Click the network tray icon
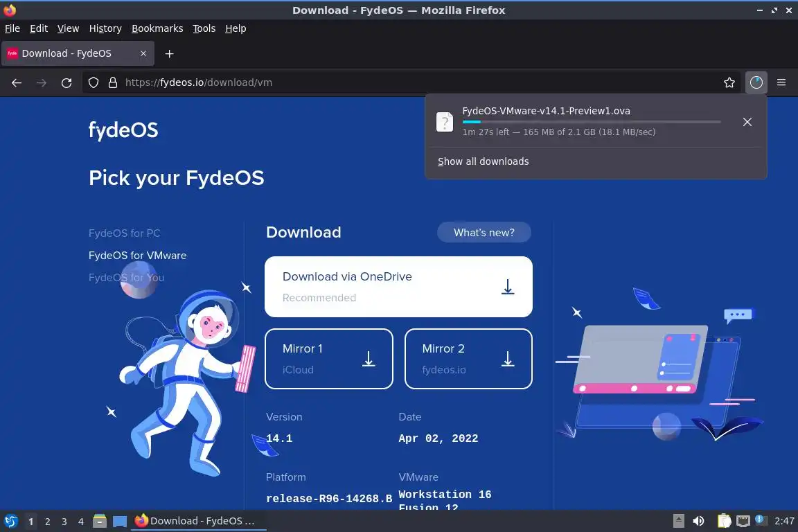The width and height of the screenshot is (798, 532). (x=743, y=521)
